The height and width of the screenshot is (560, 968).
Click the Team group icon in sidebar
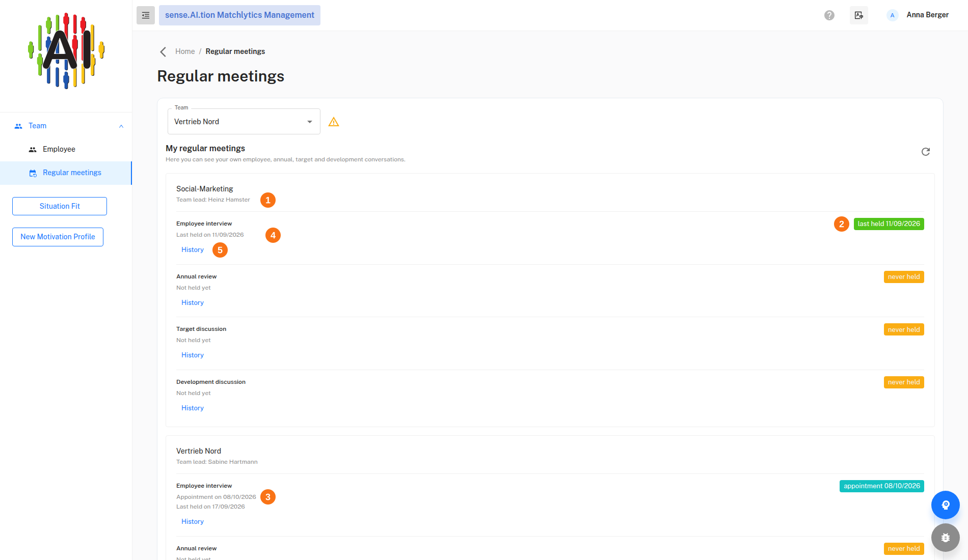coord(18,126)
